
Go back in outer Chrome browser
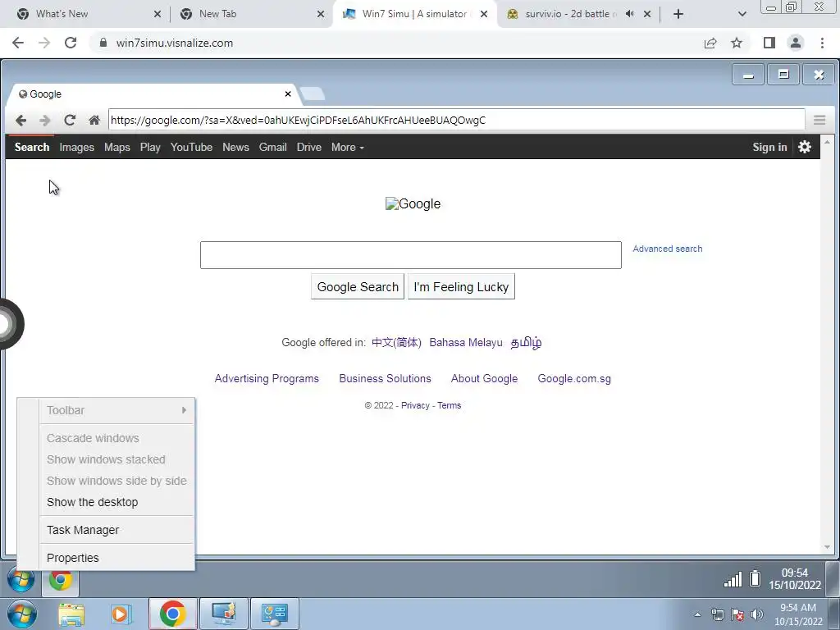[18, 43]
